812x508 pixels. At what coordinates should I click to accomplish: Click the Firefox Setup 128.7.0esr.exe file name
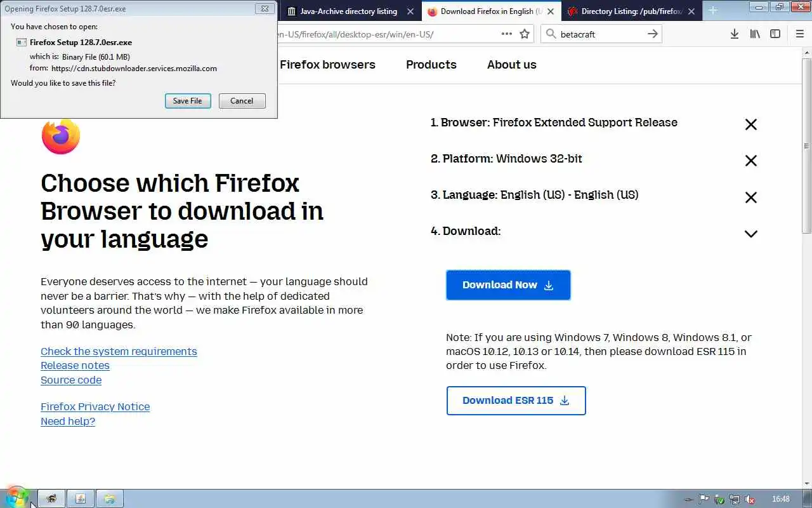point(81,42)
